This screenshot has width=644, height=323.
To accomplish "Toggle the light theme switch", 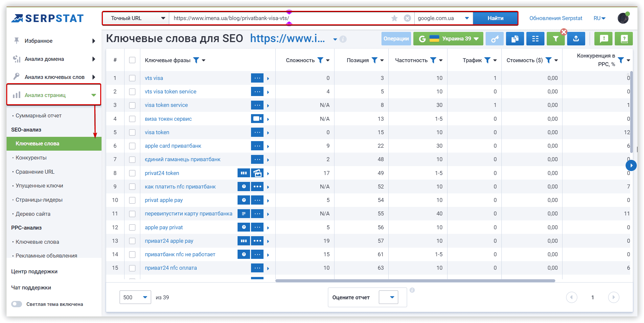I will pos(17,304).
